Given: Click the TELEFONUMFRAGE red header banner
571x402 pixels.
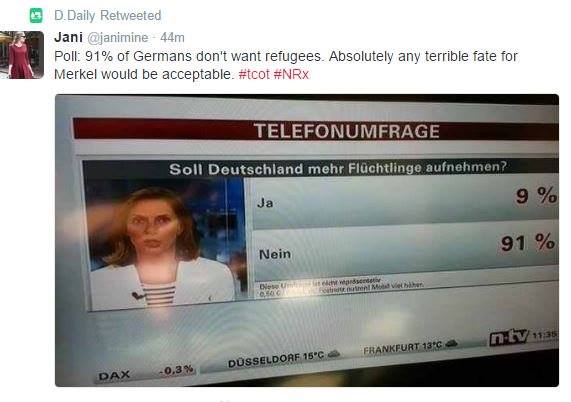Looking at the screenshot, I should (316, 130).
